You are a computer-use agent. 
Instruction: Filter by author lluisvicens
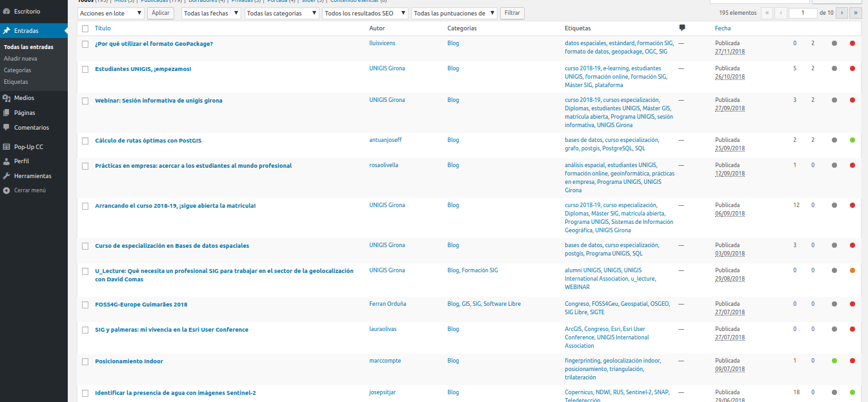pos(383,43)
